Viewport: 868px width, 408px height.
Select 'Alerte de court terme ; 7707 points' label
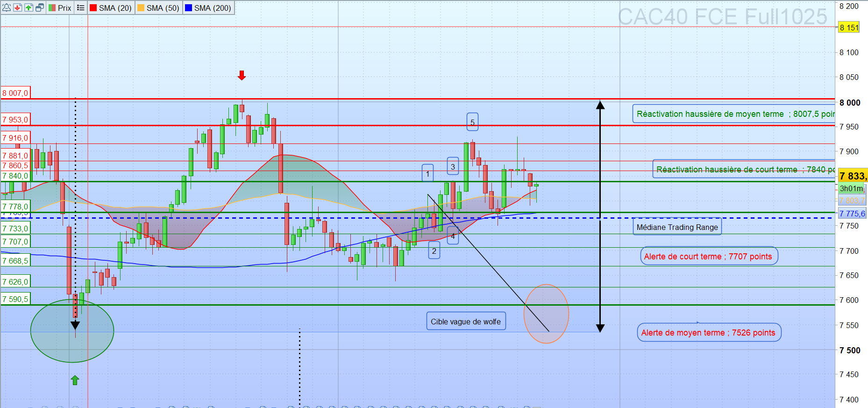click(x=708, y=256)
